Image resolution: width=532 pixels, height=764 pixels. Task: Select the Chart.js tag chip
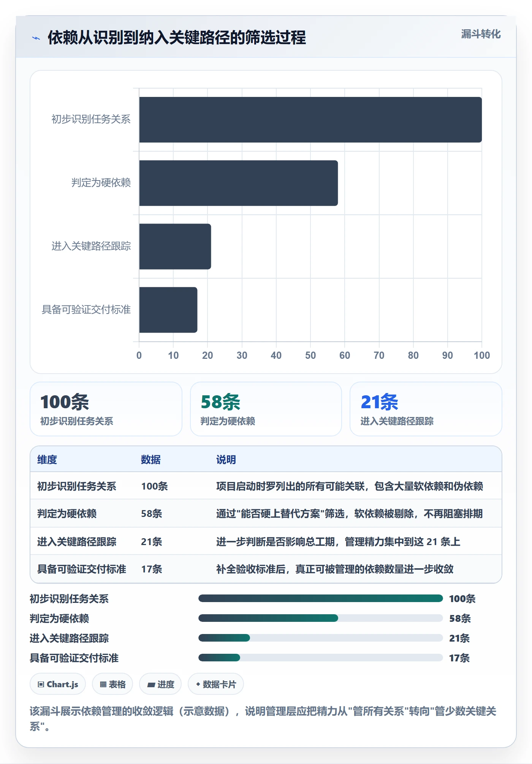[58, 684]
